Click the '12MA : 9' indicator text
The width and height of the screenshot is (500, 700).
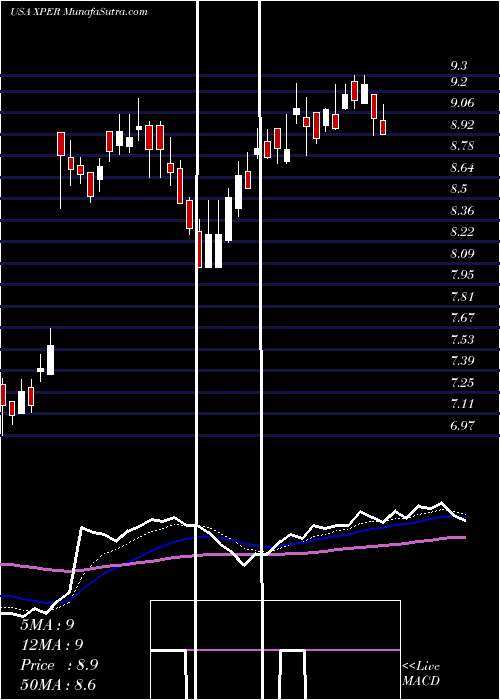(x=52, y=645)
